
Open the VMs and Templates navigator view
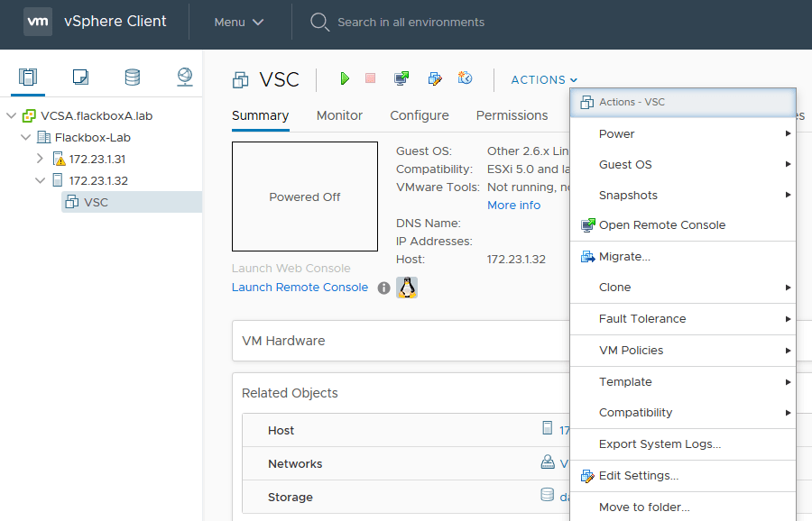point(80,78)
